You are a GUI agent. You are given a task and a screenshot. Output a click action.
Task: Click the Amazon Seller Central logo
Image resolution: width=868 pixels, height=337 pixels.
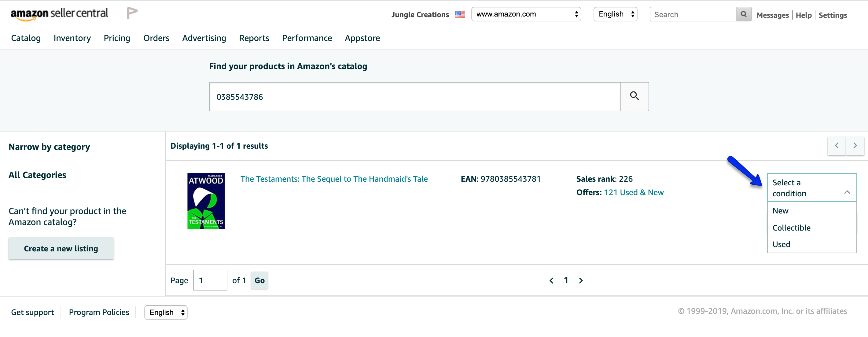click(x=59, y=14)
